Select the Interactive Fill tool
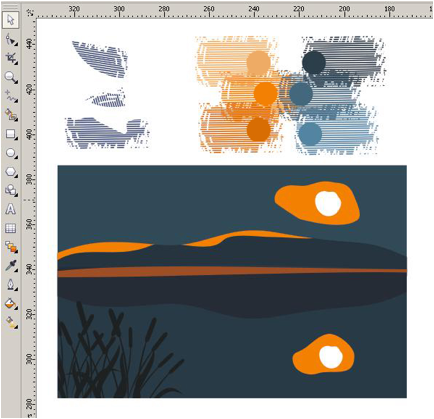The width and height of the screenshot is (434, 419). (x=11, y=322)
